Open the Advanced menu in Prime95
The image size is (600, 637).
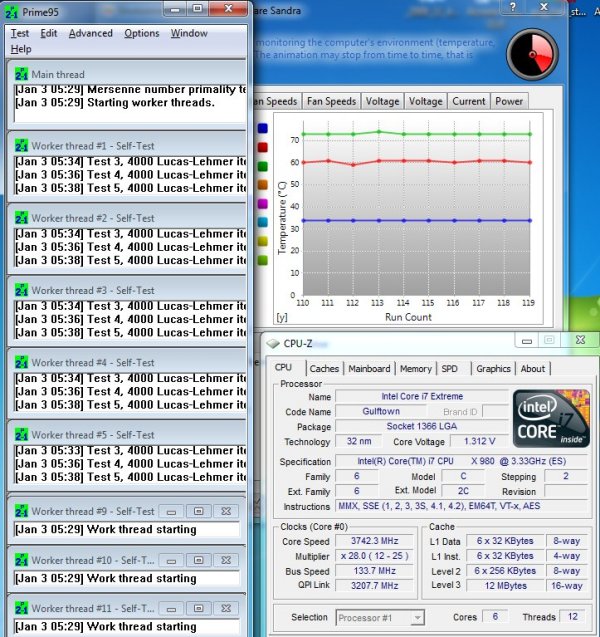pos(91,33)
